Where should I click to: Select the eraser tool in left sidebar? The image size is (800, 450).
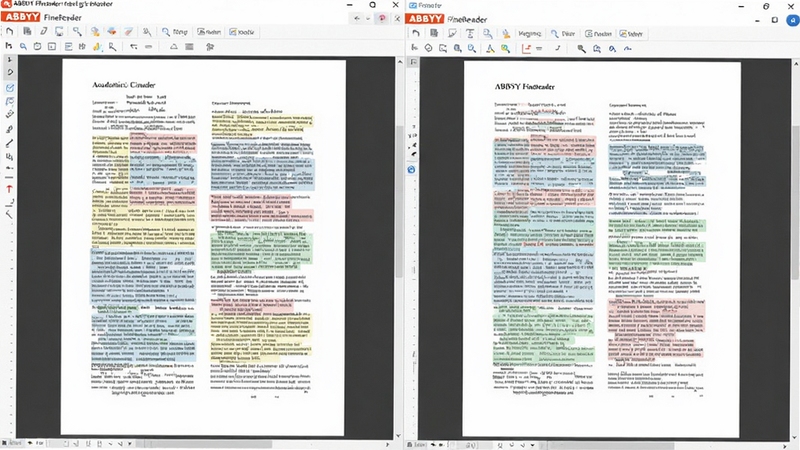point(10,114)
